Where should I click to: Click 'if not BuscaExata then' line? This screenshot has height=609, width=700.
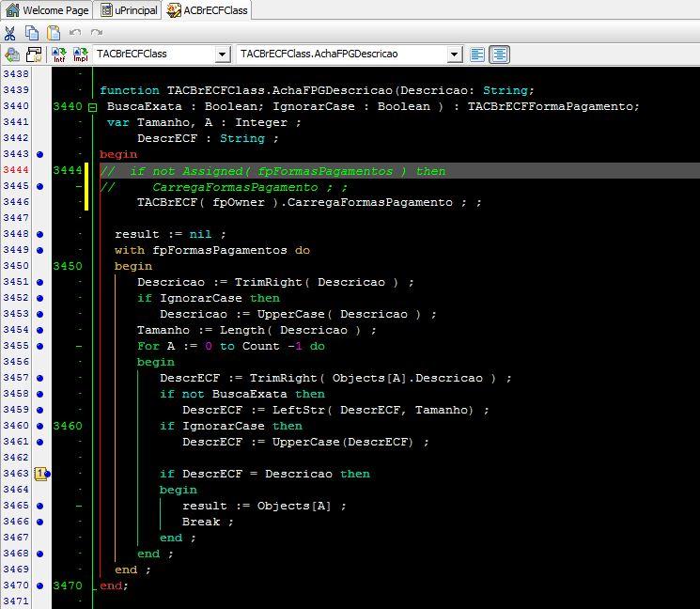click(242, 394)
